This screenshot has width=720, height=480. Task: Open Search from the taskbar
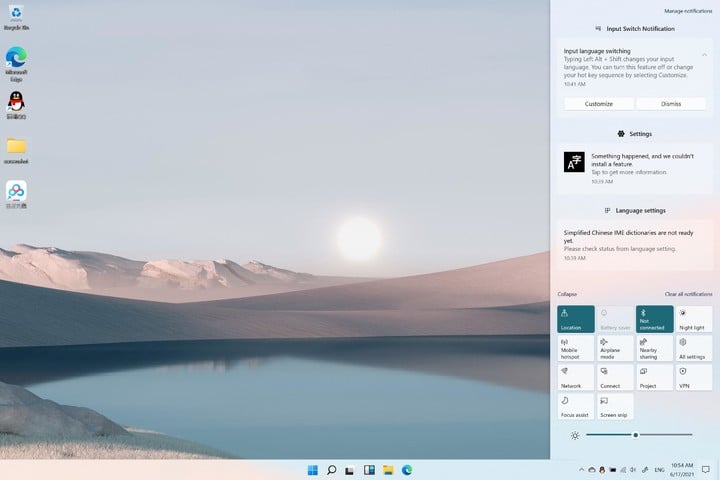pyautogui.click(x=331, y=469)
